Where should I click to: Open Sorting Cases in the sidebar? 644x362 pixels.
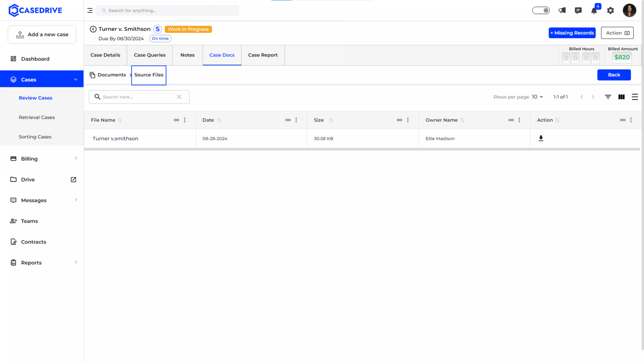pyautogui.click(x=35, y=137)
